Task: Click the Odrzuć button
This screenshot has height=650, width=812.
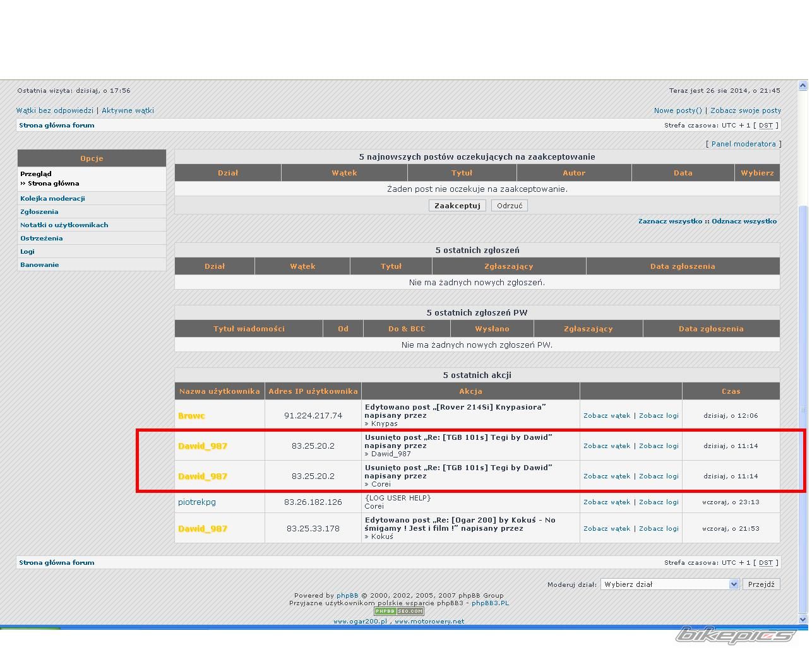Action: coord(509,206)
